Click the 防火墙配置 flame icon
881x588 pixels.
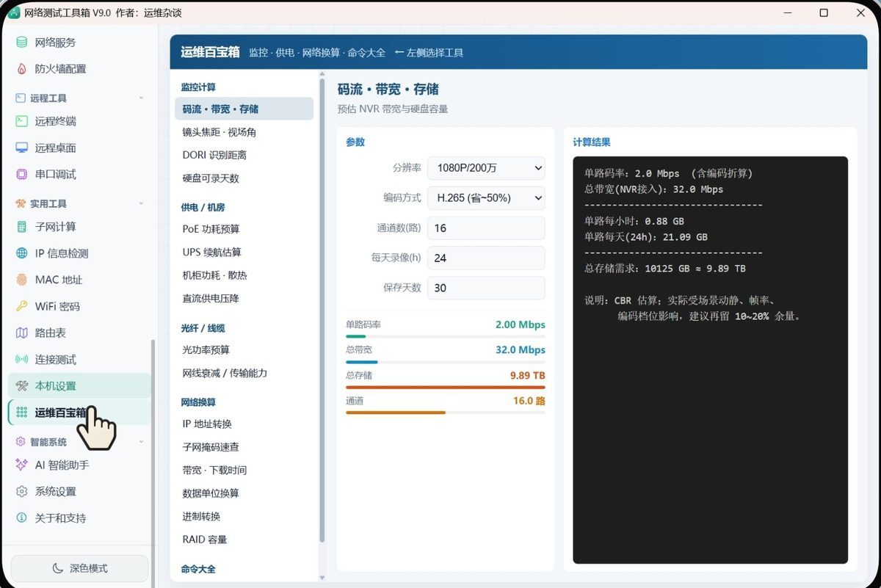click(22, 69)
